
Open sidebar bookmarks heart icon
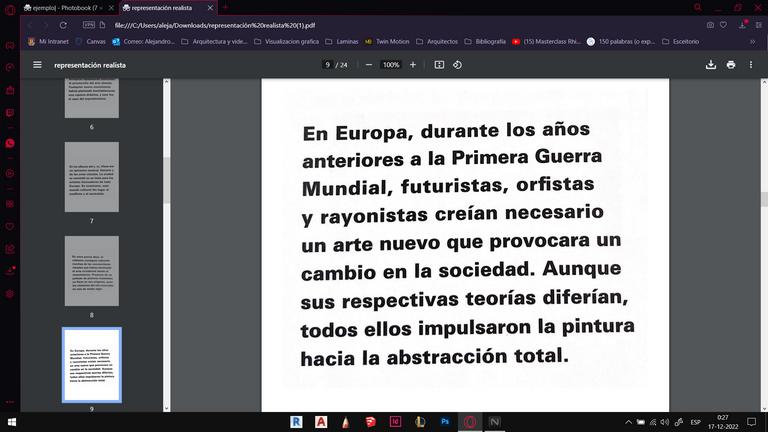pyautogui.click(x=10, y=226)
